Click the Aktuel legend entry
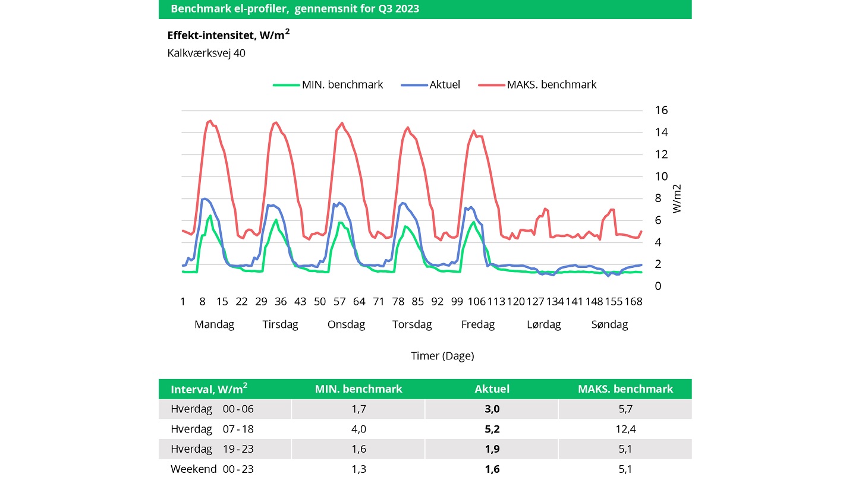Image resolution: width=868 pixels, height=480 pixels. 431,84
